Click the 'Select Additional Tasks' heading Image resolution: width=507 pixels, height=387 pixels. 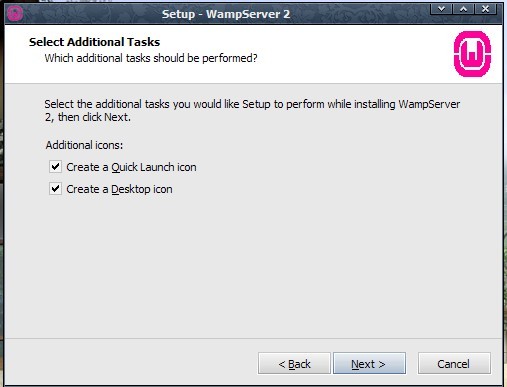click(x=94, y=42)
